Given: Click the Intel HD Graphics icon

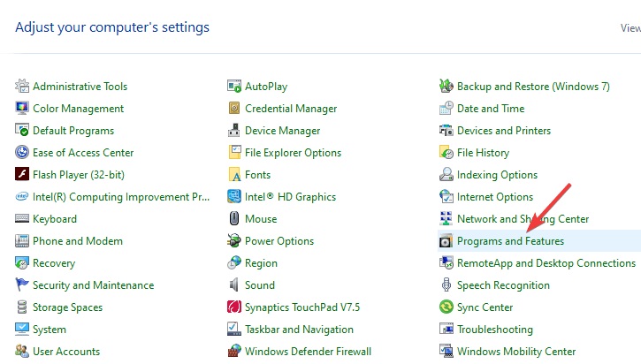Looking at the screenshot, I should tap(234, 196).
